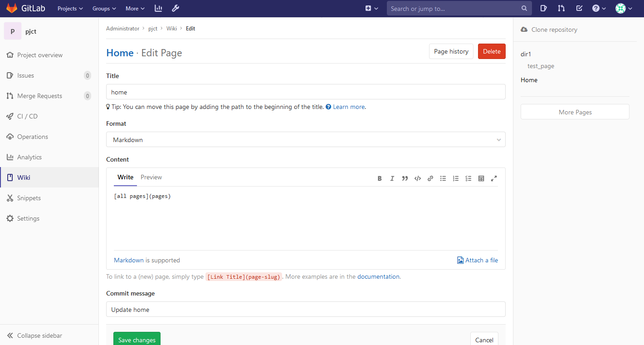Add a task list using the toolbar

click(x=468, y=178)
